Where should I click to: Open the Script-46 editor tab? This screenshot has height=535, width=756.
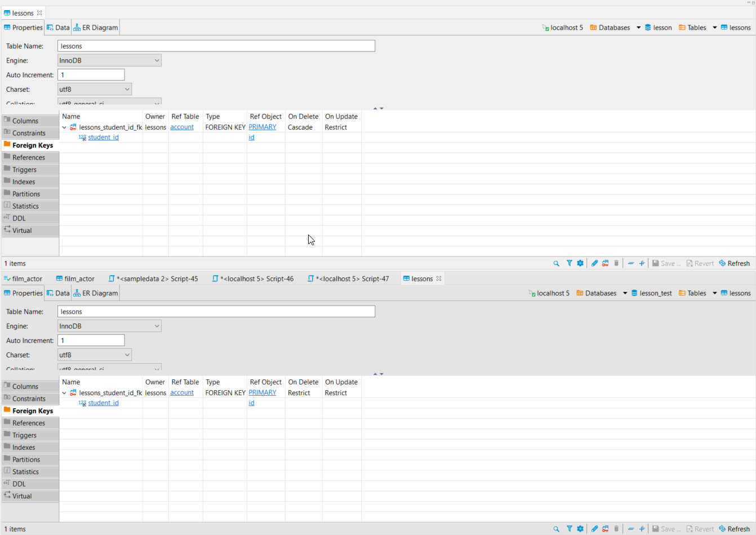252,278
